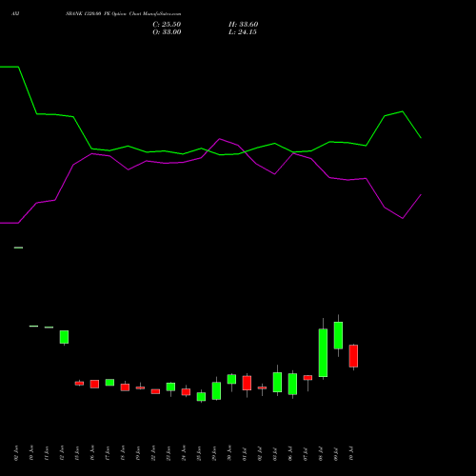
Task: Select the close value C: 25.50
Action: click(x=167, y=25)
